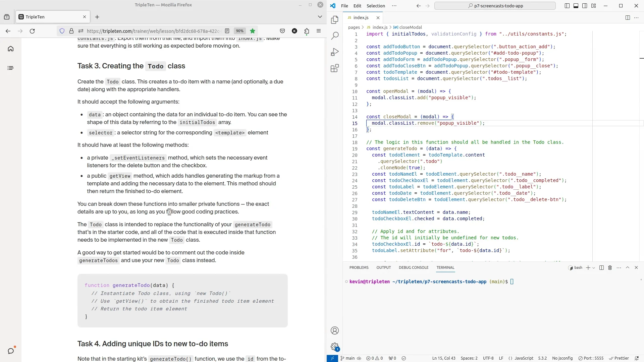Save the page to Pocket in Firefox

[x=282, y=31]
